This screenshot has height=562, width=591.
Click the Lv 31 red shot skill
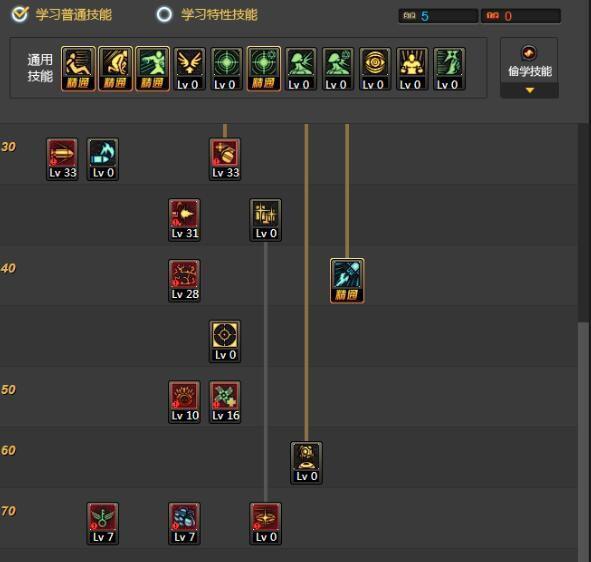[x=184, y=220]
